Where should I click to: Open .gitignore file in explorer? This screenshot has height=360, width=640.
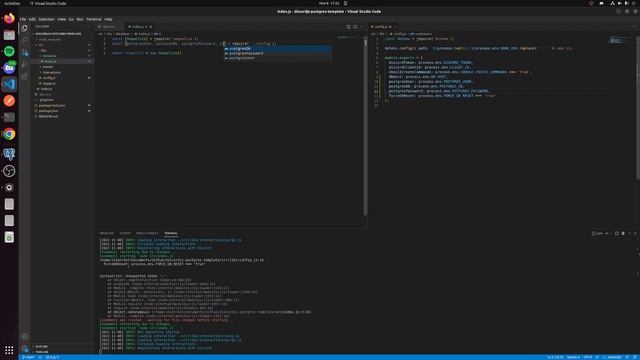46,100
